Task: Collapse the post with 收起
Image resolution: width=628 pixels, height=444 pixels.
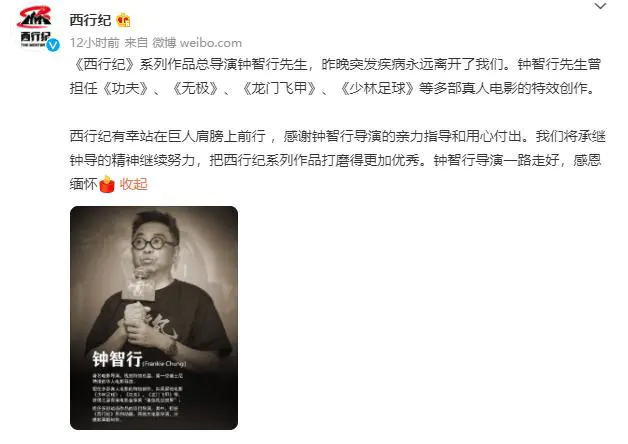Action: coord(133,184)
